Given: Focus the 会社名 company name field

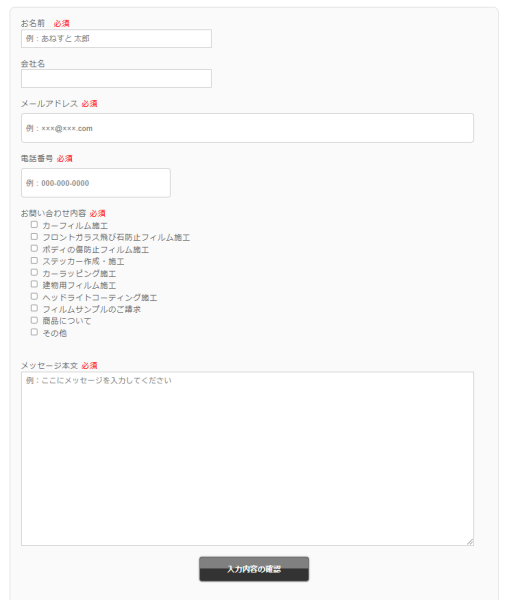Looking at the screenshot, I should [x=116, y=78].
